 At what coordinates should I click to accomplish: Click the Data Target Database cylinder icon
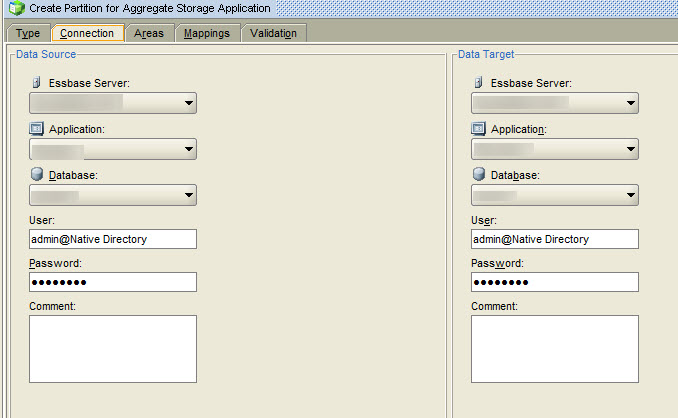pos(479,175)
